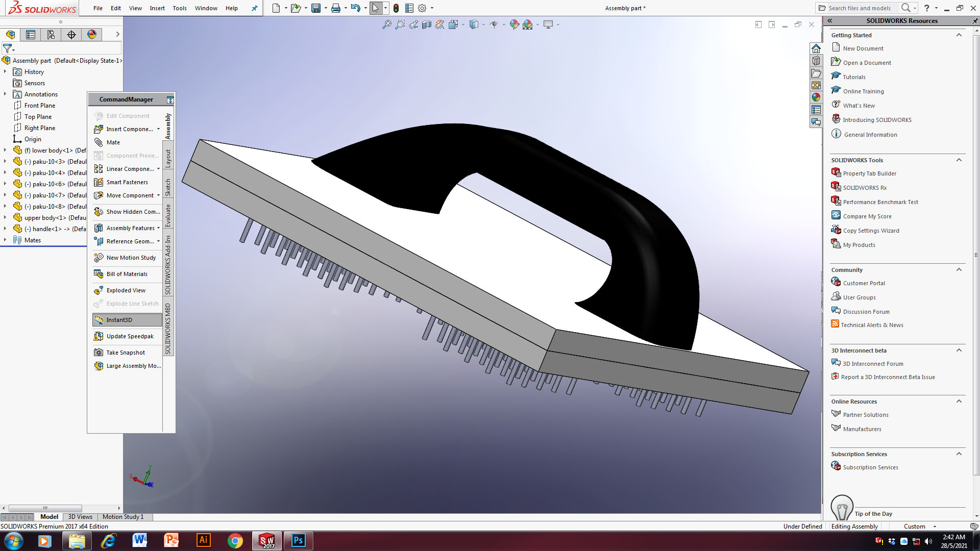Open Customer Portal in Community section

tap(864, 283)
